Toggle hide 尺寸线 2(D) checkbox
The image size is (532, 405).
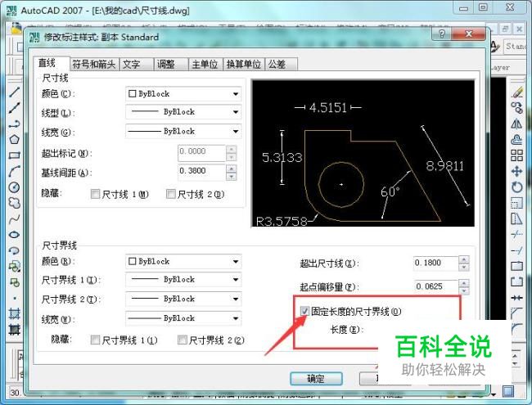171,194
